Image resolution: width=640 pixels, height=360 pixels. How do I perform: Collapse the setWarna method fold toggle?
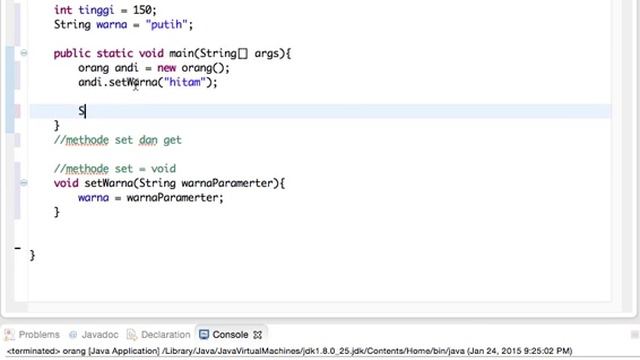pyautogui.click(x=24, y=182)
